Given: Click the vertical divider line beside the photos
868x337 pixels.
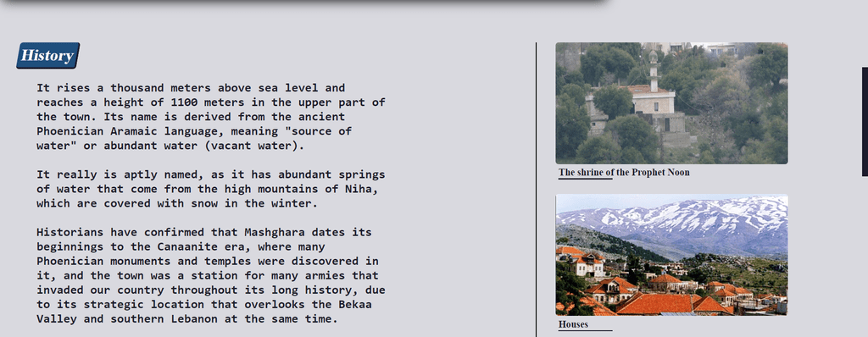Looking at the screenshot, I should 536,188.
